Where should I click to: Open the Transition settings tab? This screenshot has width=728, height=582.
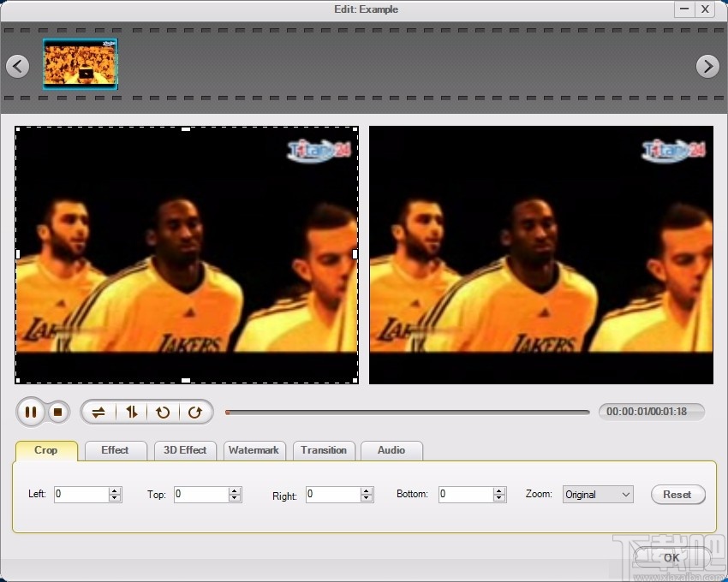coord(324,450)
